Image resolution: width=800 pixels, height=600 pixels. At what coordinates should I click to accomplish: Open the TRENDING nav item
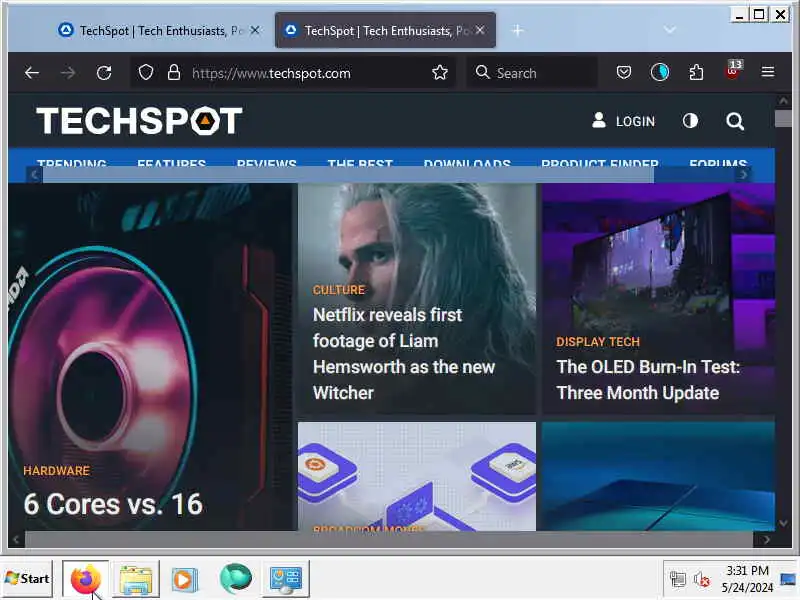point(71,162)
